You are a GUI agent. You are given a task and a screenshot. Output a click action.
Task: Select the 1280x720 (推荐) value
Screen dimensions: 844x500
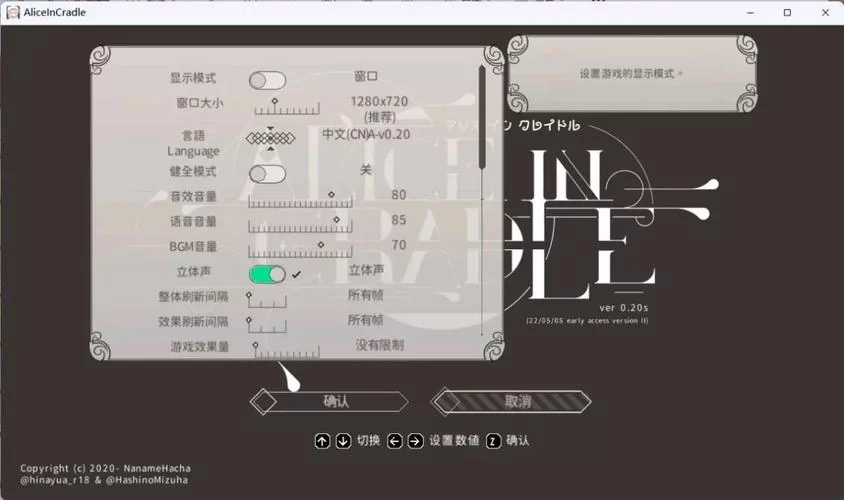coord(379,109)
